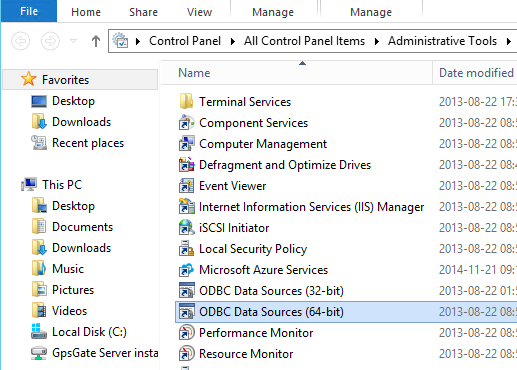Click Administrative Tools breadcrumb

[442, 41]
